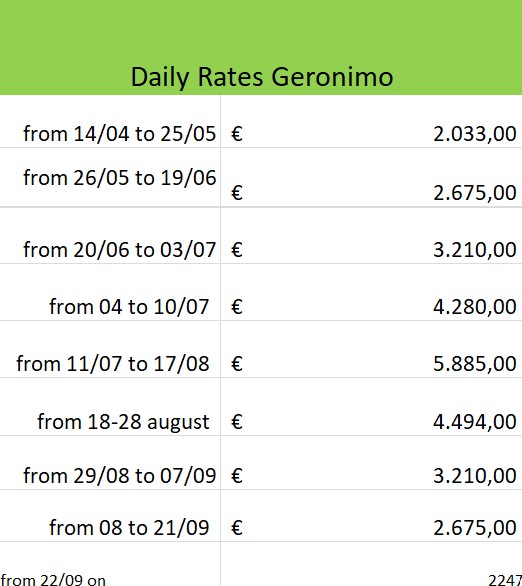The width and height of the screenshot is (522, 586).
Task: Click the 'from 11/07 to 17/08' cell
Action: 110,349
